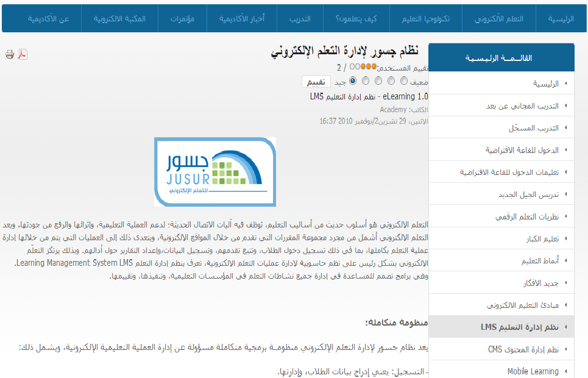The width and height of the screenshot is (588, 378).
Task: Click the eLearning 1.0 category breadcrumb text
Action: (x=405, y=96)
